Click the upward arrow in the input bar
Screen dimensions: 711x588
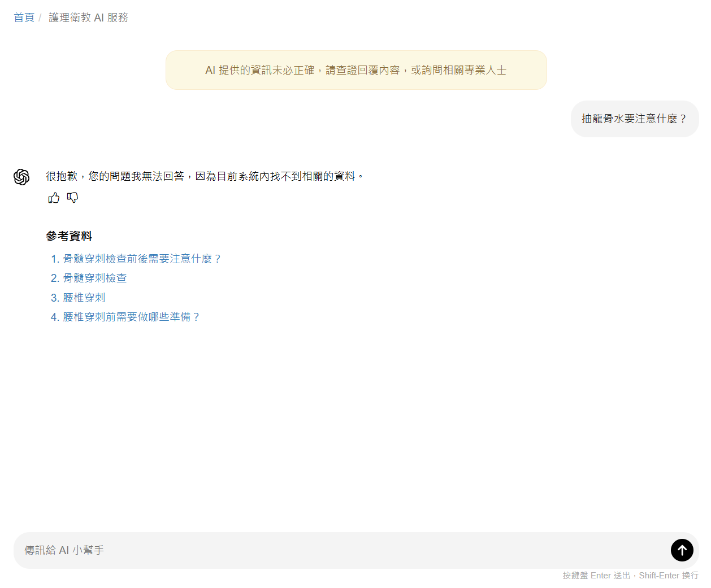[x=682, y=550]
